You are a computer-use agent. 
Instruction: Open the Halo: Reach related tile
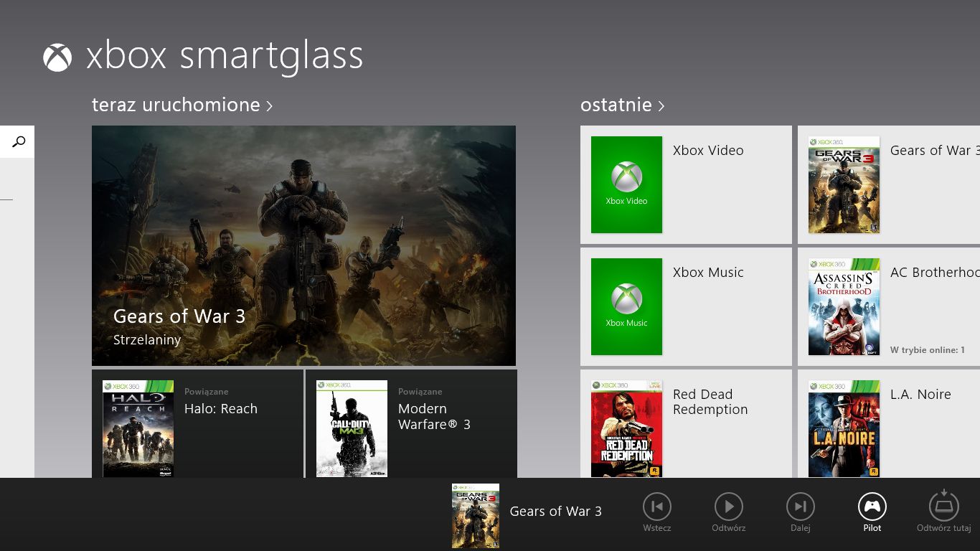197,423
